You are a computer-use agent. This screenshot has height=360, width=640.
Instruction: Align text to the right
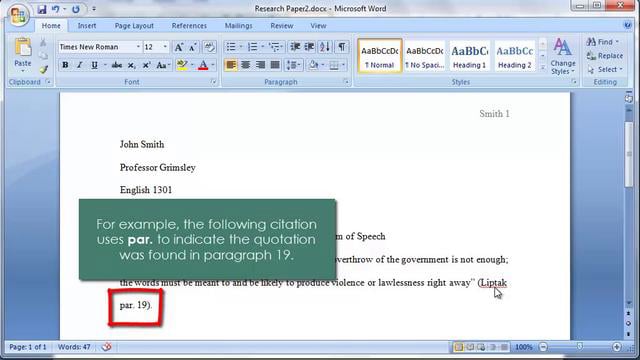[x=260, y=65]
